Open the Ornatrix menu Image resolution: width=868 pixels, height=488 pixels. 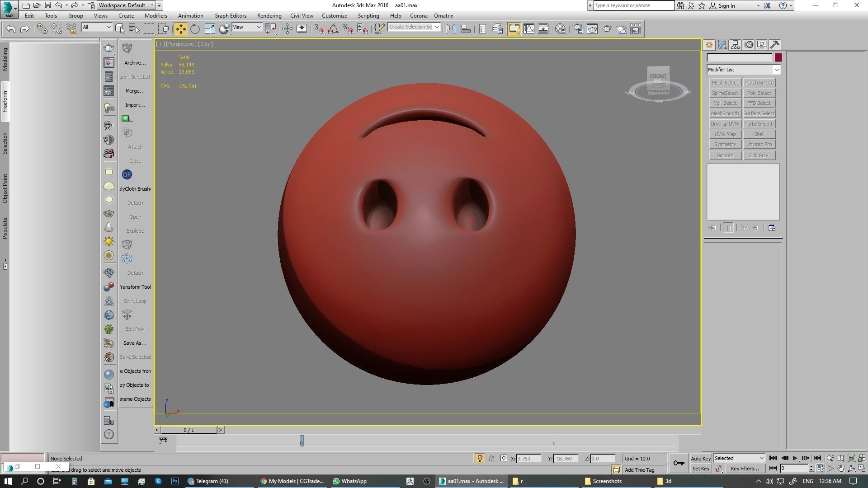tap(443, 16)
